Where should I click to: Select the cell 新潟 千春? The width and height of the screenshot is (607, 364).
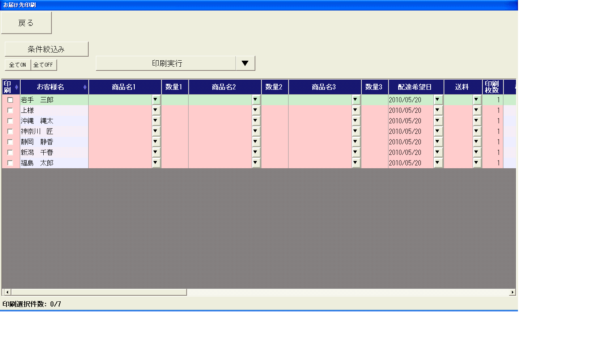pos(54,152)
